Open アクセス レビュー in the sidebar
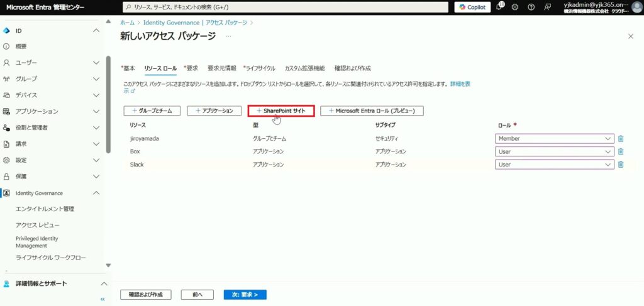The height and width of the screenshot is (306, 644). [37, 225]
